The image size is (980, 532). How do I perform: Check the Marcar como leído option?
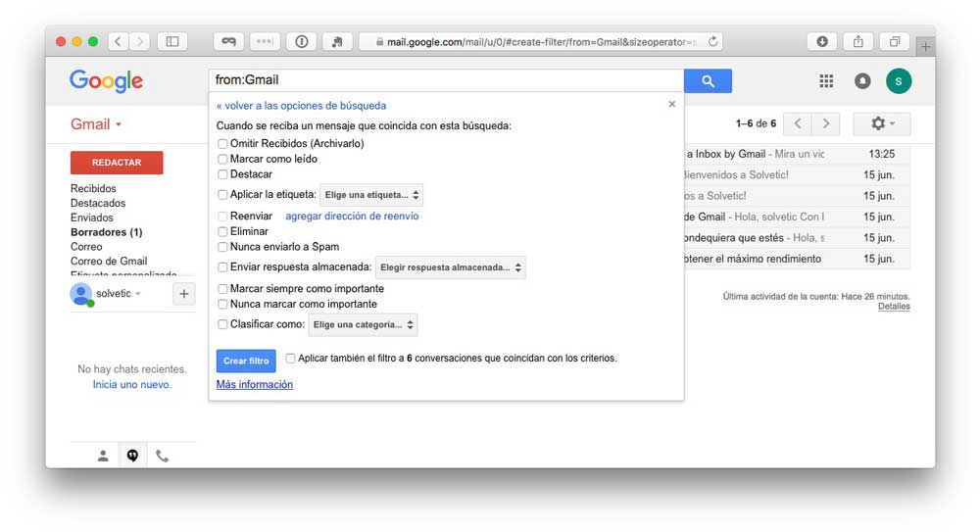(x=222, y=159)
